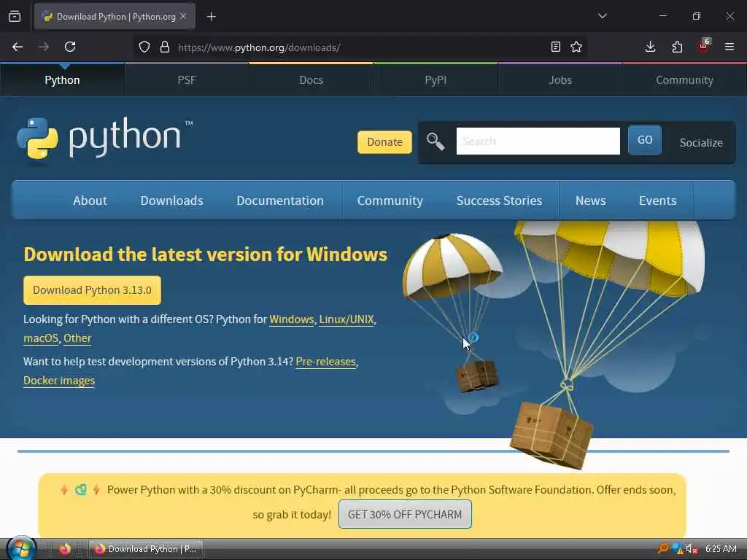Image resolution: width=747 pixels, height=560 pixels.
Task: Open the News navigation menu
Action: pyautogui.click(x=590, y=201)
